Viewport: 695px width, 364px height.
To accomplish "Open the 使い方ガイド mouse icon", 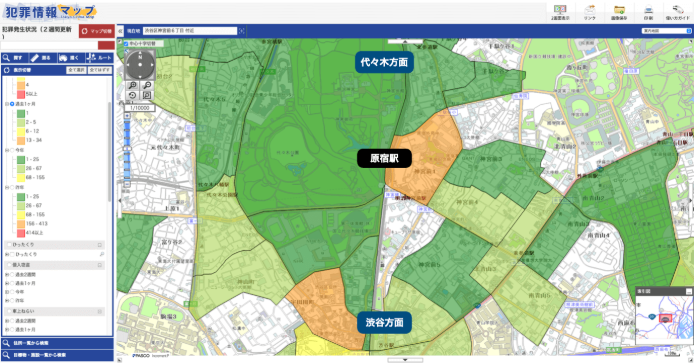I will click(678, 10).
